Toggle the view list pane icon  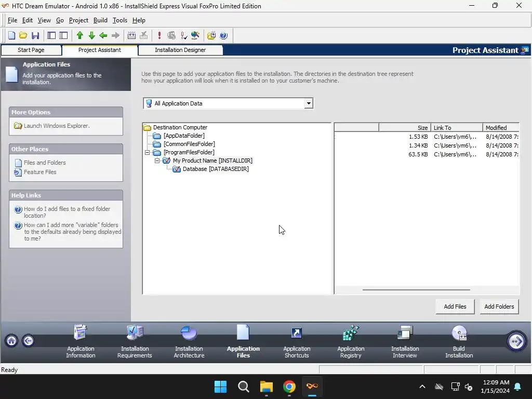(x=51, y=35)
